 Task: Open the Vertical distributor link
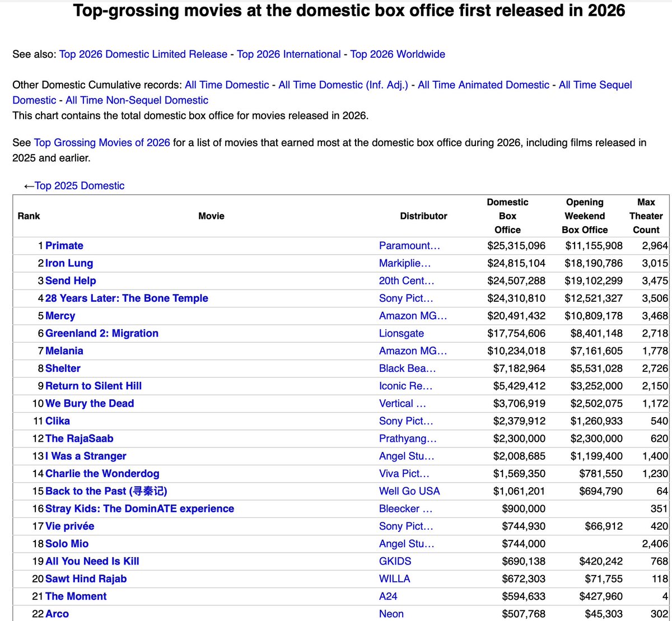[403, 404]
